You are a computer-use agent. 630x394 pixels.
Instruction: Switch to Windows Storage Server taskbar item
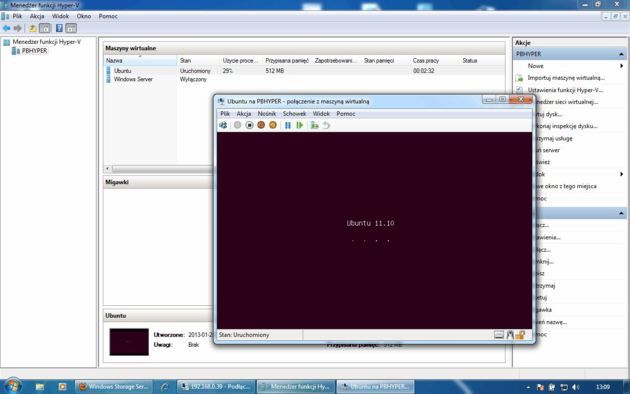[114, 387]
